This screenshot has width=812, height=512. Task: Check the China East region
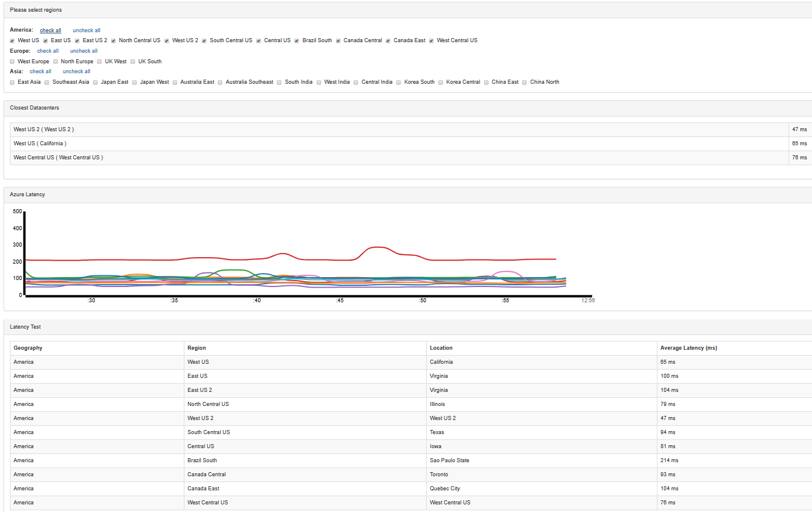(486, 83)
